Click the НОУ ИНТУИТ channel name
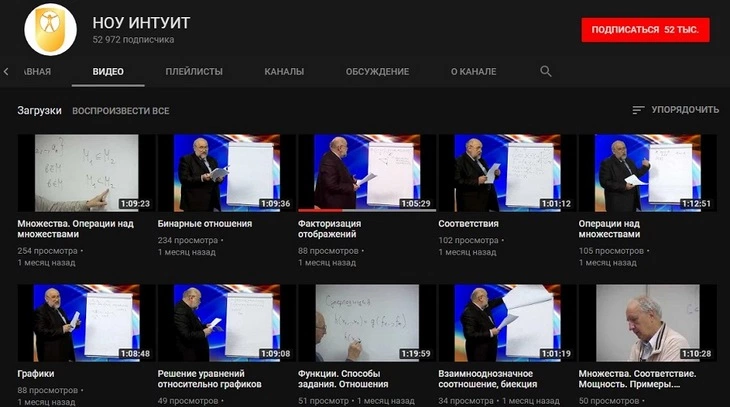 point(141,22)
